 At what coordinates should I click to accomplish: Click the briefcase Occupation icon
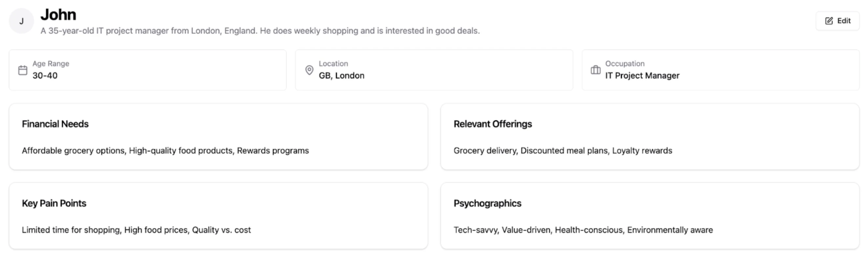pyautogui.click(x=596, y=70)
